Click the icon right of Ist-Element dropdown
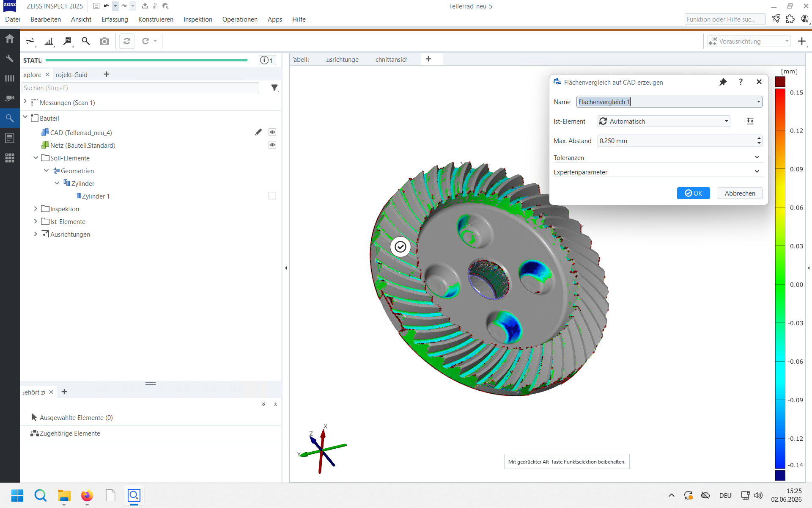The height and width of the screenshot is (508, 812). coord(750,121)
